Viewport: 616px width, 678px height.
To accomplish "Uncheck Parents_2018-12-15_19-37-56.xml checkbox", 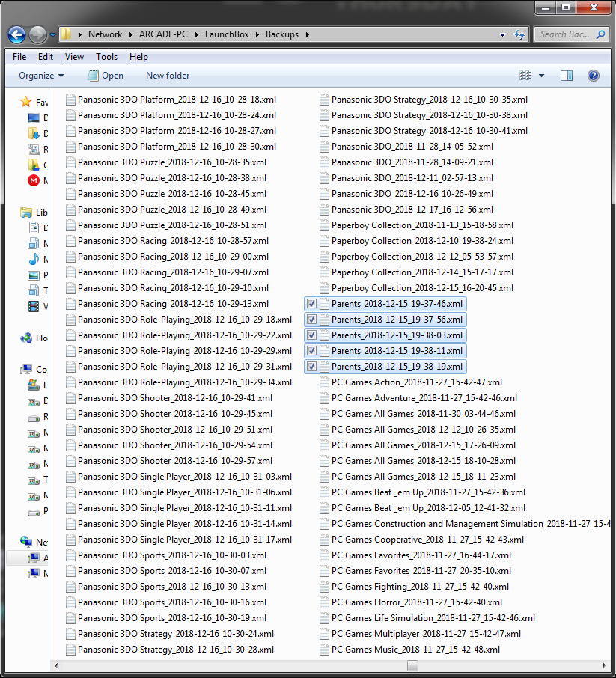I will pyautogui.click(x=311, y=320).
